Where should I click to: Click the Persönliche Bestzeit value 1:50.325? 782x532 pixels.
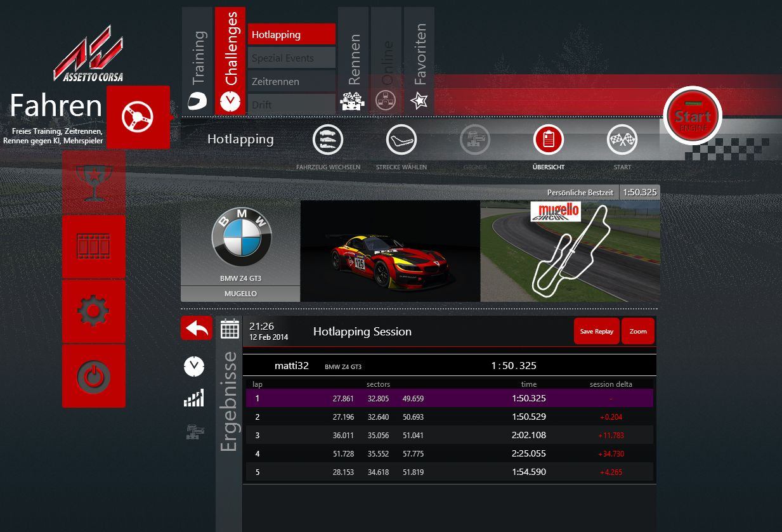(639, 192)
